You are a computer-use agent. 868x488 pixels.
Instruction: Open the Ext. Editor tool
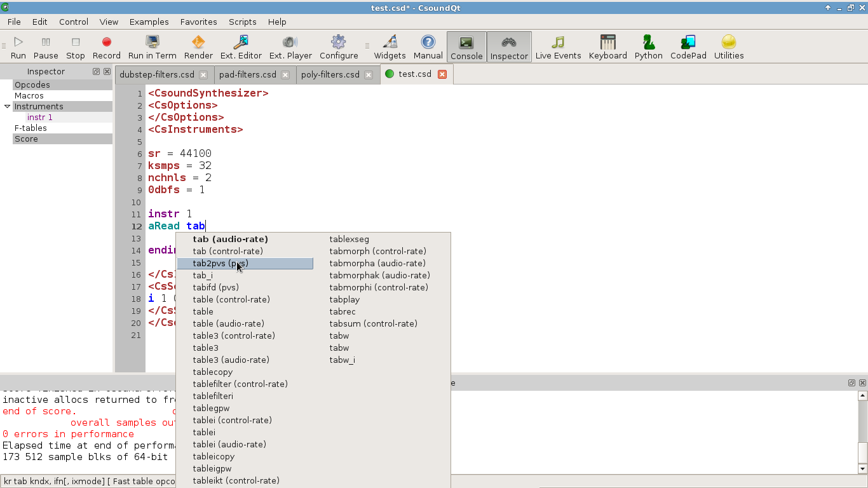click(241, 47)
